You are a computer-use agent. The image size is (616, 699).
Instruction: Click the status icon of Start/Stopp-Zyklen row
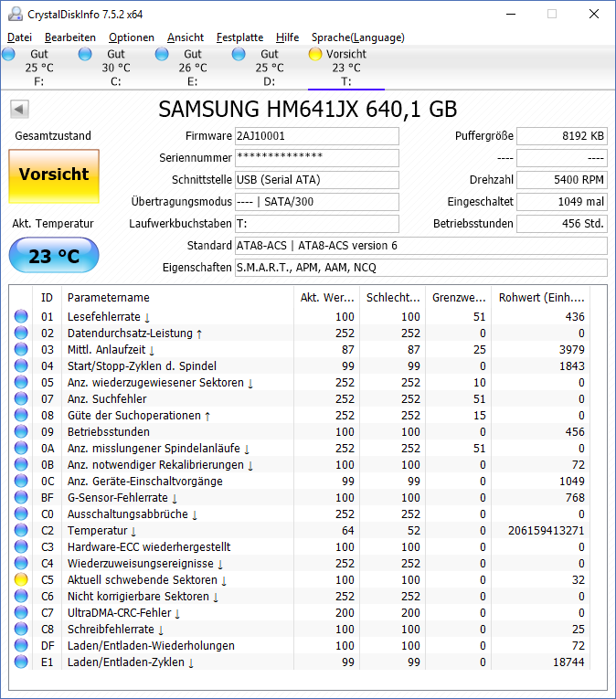click(21, 366)
